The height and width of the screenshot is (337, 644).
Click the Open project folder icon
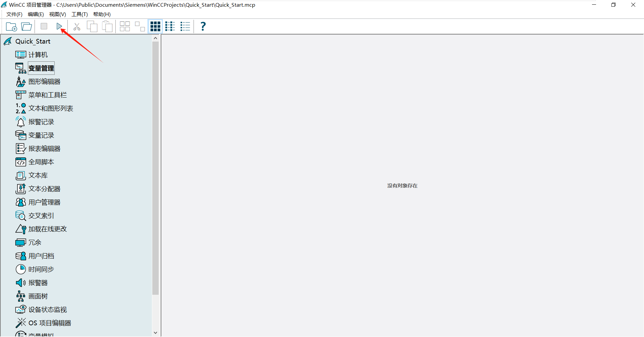(26, 26)
